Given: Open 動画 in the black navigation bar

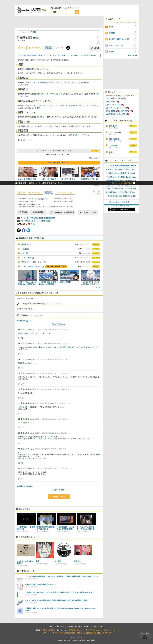Looking at the screenshot, I should coord(20,183).
